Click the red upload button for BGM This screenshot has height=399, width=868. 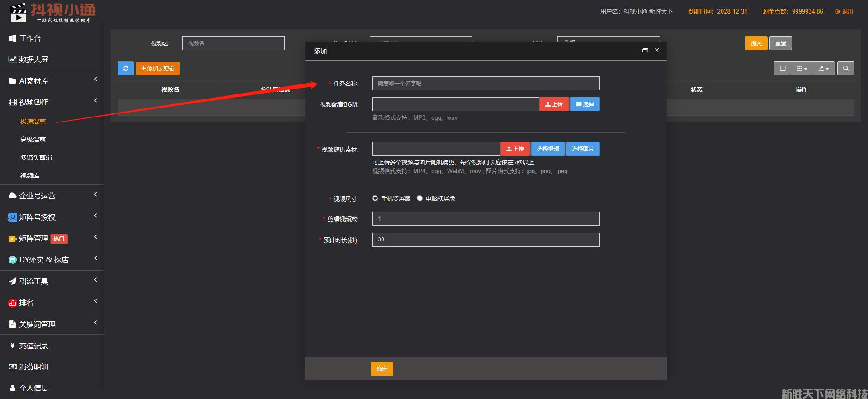pos(554,104)
